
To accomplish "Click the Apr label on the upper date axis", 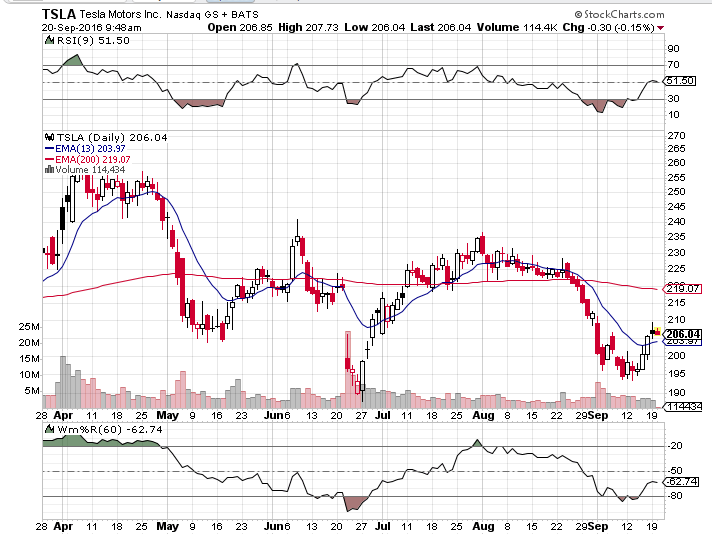I will (63, 415).
